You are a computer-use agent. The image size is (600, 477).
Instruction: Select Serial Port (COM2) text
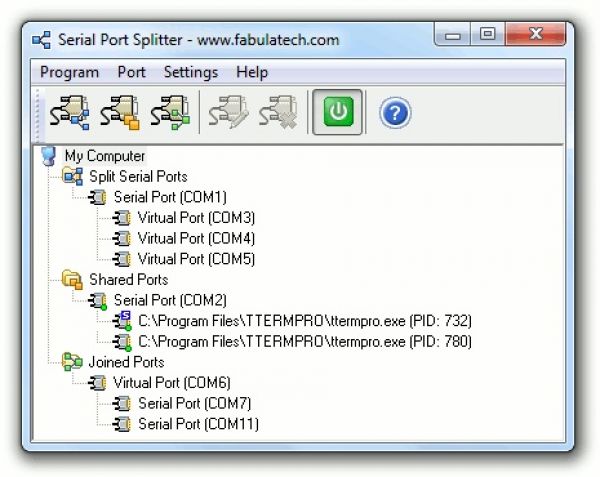click(x=170, y=301)
